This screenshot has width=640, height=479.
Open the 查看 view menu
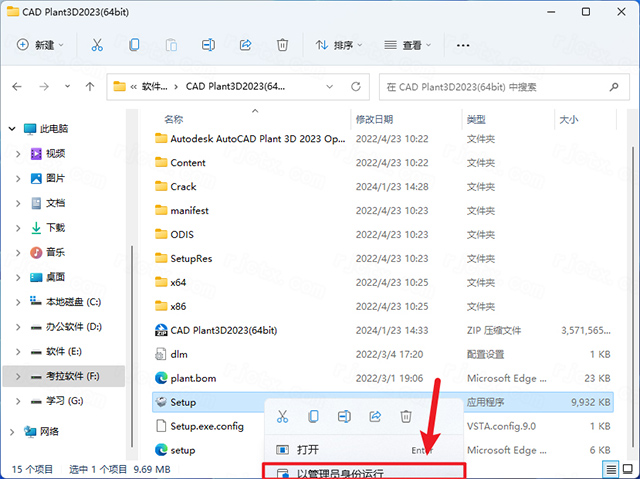click(407, 45)
